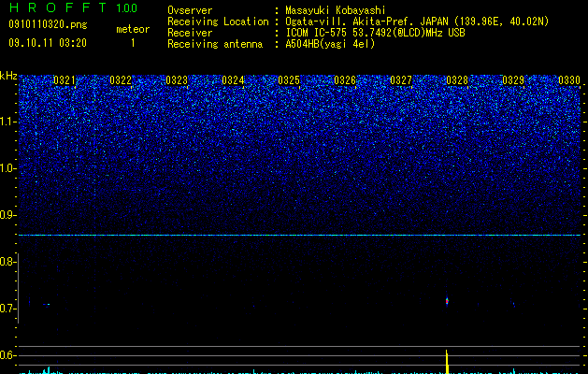588x374 pixels.
Task: Click the cyan horizontal carrier line
Action: (x=300, y=236)
